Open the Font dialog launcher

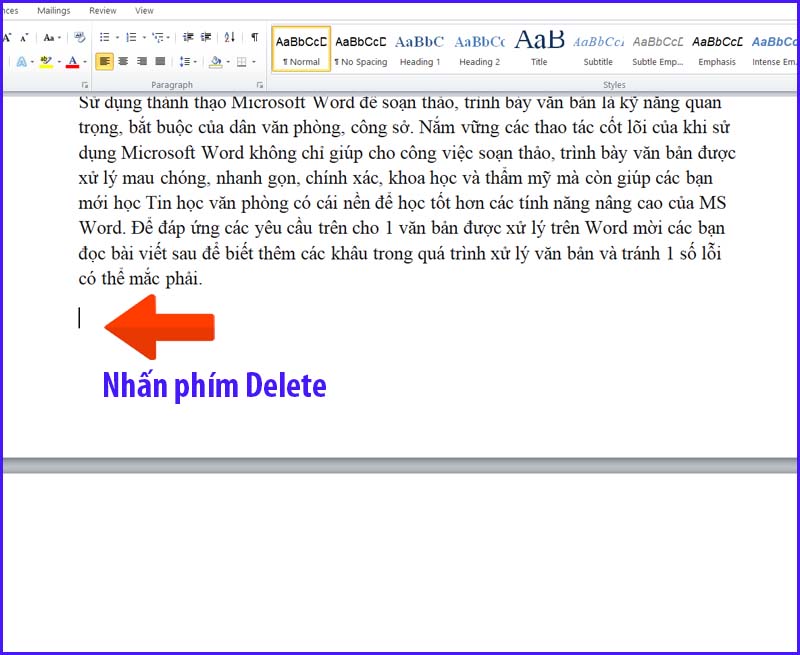coord(85,85)
